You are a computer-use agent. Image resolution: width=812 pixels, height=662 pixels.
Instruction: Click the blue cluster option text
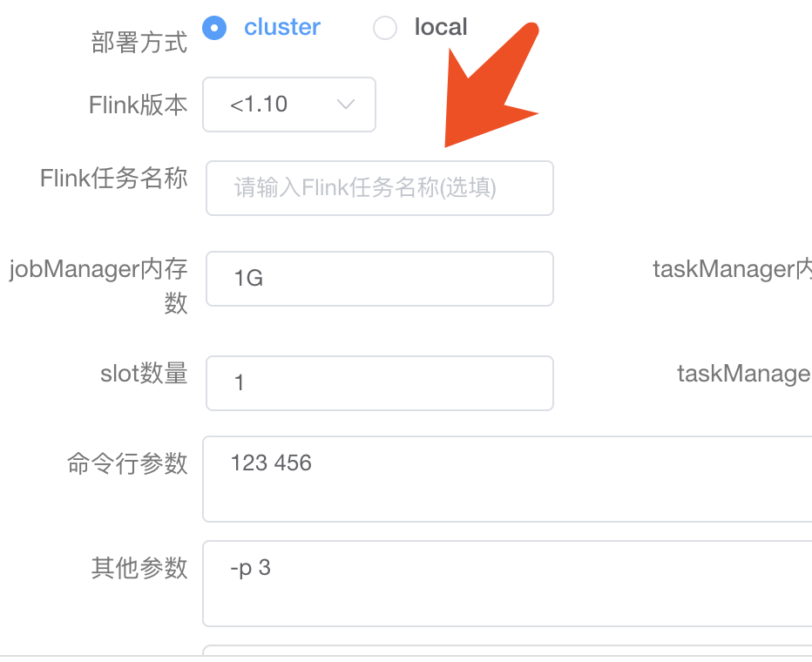coord(282,27)
